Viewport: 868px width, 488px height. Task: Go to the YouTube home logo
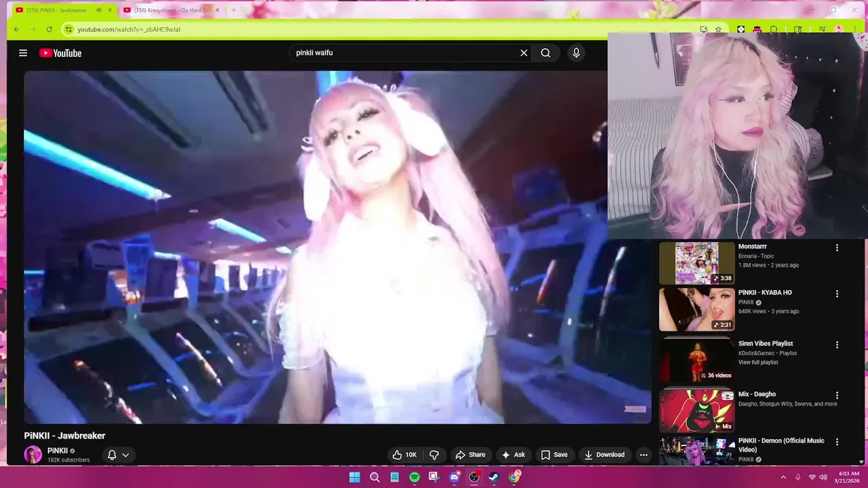tap(60, 53)
